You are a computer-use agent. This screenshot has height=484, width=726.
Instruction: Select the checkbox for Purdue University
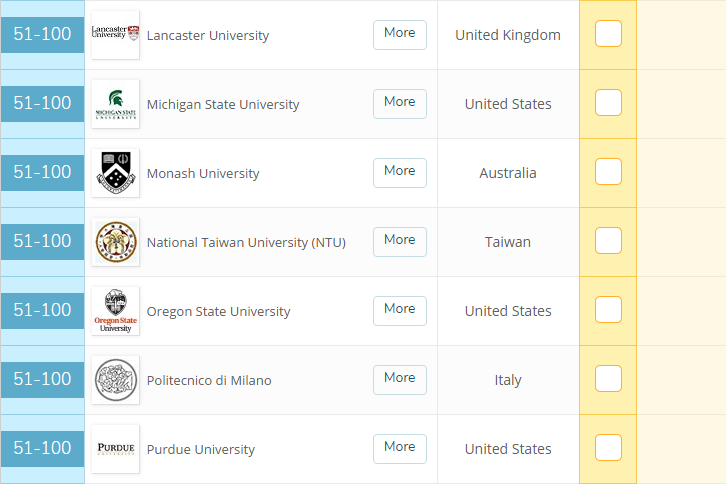[608, 448]
